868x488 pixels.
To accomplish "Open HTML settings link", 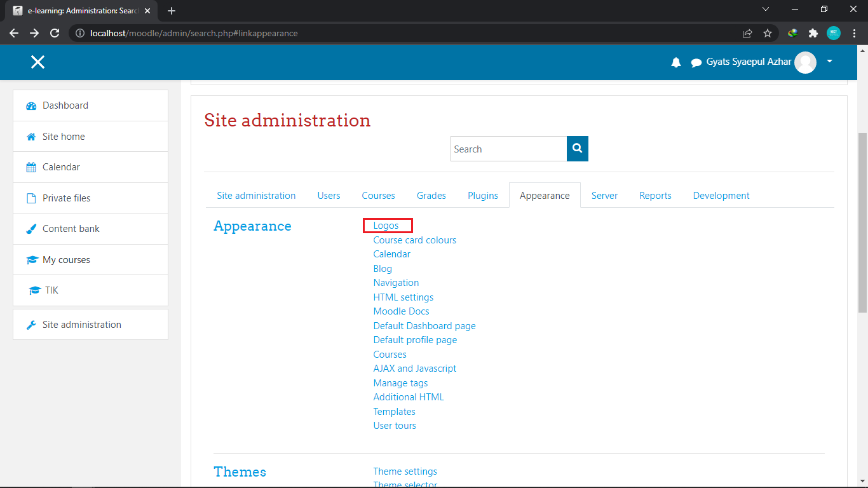I will coord(403,297).
